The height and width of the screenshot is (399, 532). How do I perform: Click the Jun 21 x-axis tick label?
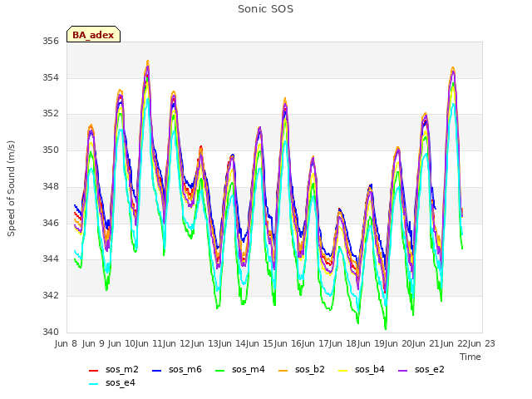tap(426, 343)
